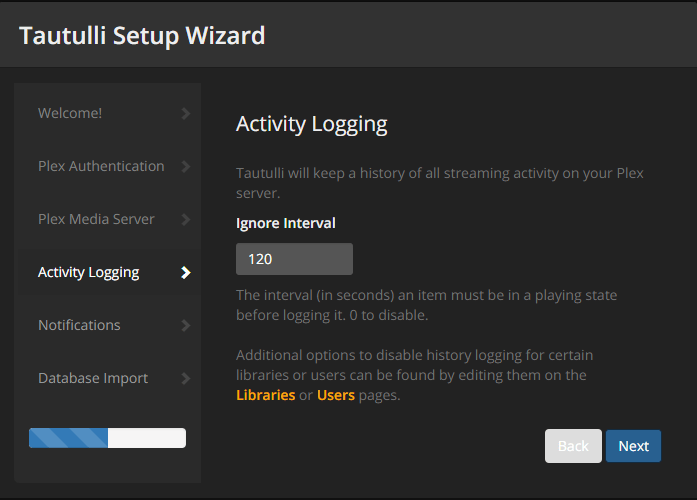The height and width of the screenshot is (500, 697).
Task: Click the chevron next to Plex Authentication
Action: point(186,167)
